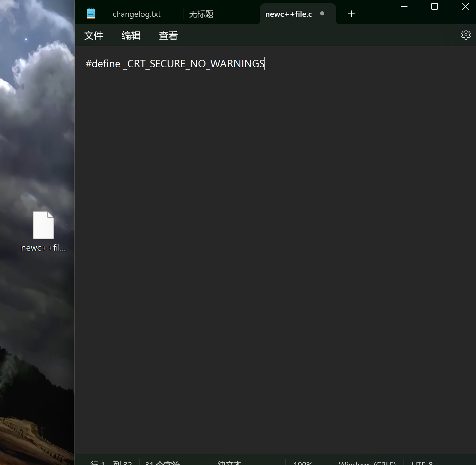Open Notepad settings with the gear icon
The image size is (476, 465).
(466, 35)
